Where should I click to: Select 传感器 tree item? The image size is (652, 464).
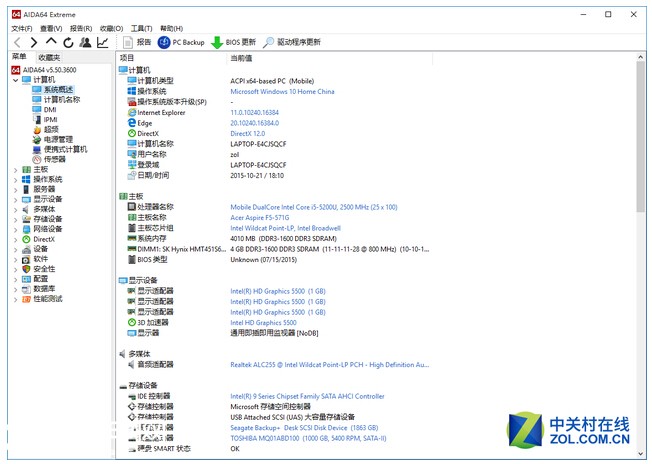click(55, 159)
